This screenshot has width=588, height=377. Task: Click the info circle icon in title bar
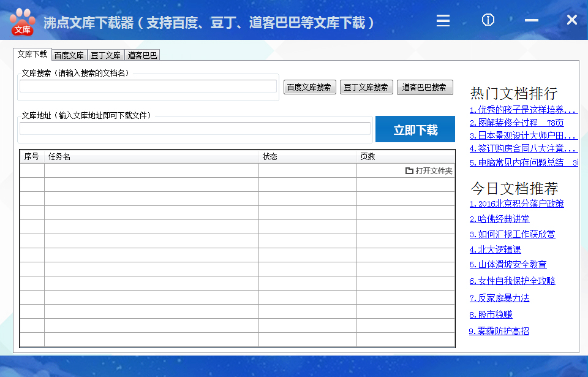coord(488,20)
